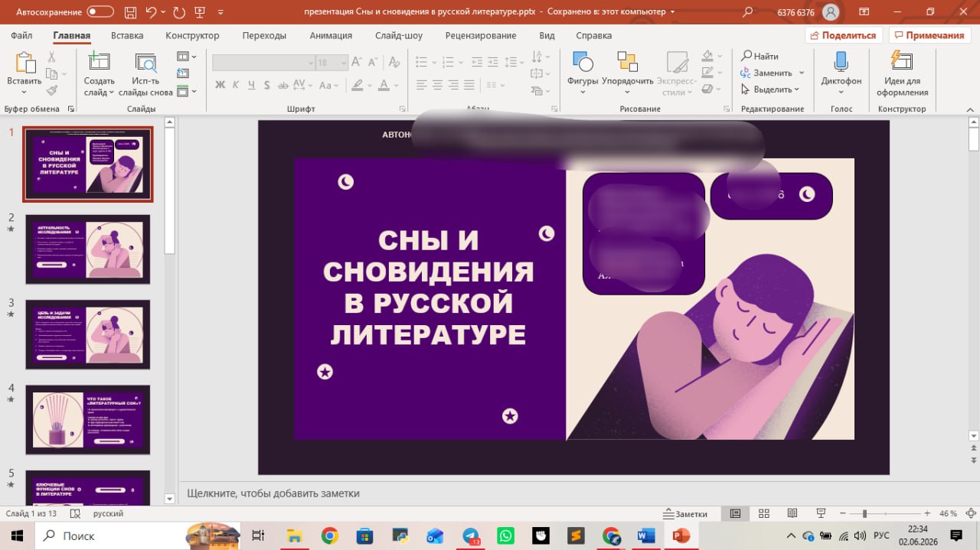Screen dimensions: 980x550
Task: Start slideshow from quick access toolbar
Action: click(x=201, y=12)
